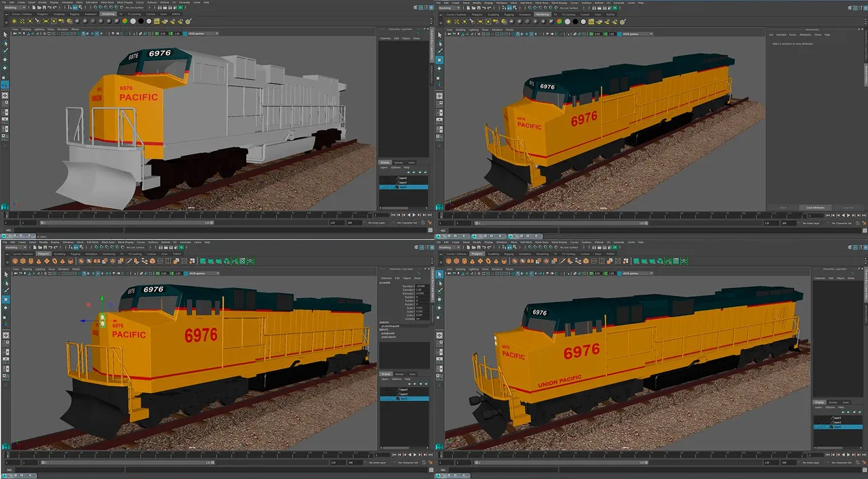The width and height of the screenshot is (868, 479).
Task: Create a polygon cone from bottom-left window shelf
Action: [x=39, y=261]
